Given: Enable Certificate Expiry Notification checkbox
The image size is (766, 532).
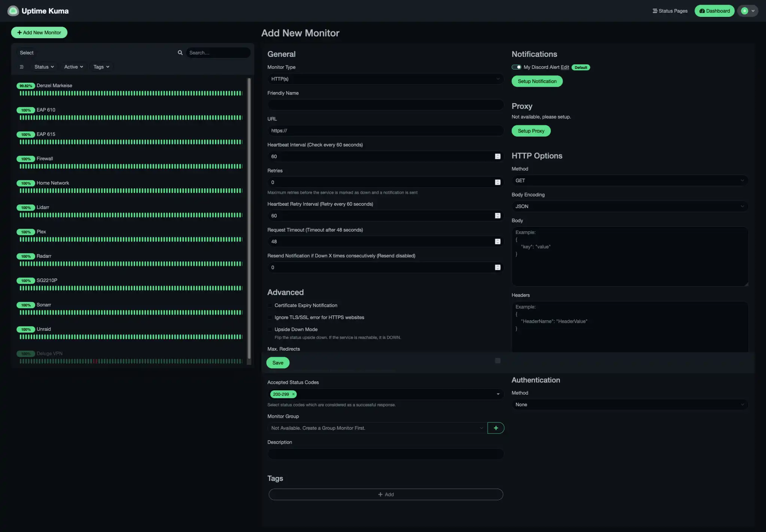Looking at the screenshot, I should point(270,306).
